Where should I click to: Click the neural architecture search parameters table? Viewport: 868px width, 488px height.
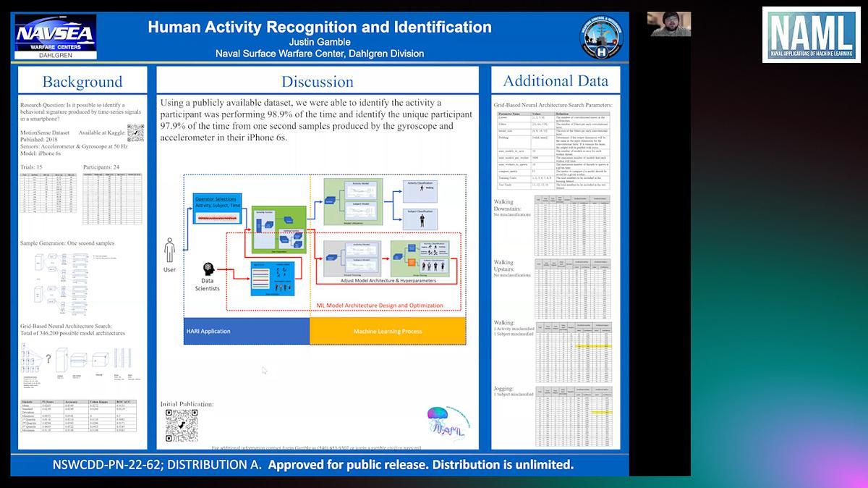(x=553, y=151)
